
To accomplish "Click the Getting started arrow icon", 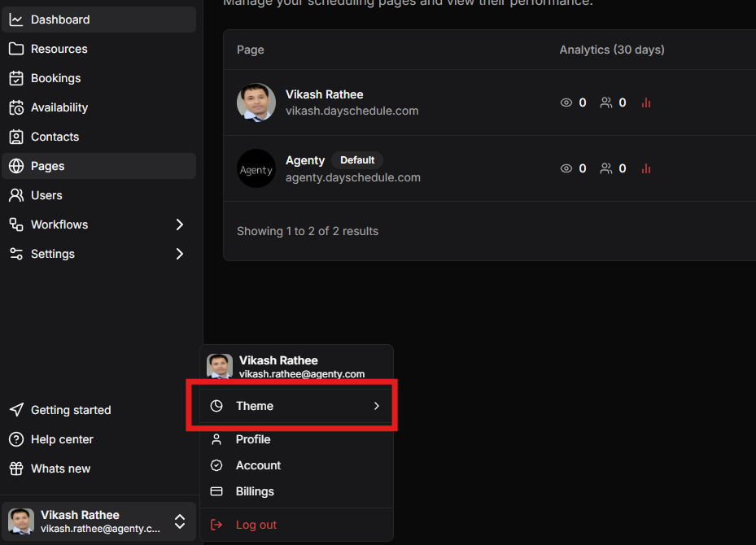I will click(x=16, y=410).
